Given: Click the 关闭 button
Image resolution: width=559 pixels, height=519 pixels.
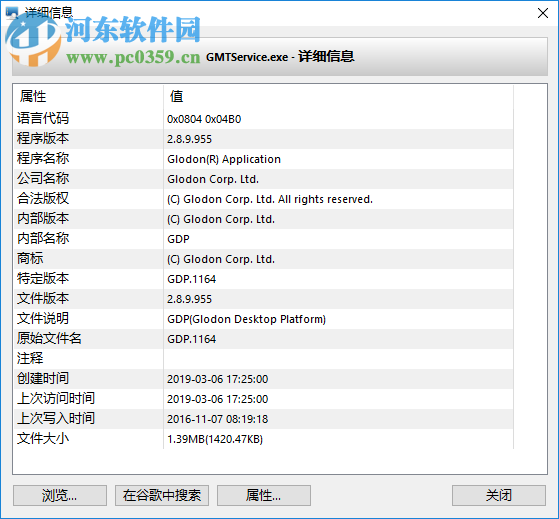Looking at the screenshot, I should tap(499, 495).
